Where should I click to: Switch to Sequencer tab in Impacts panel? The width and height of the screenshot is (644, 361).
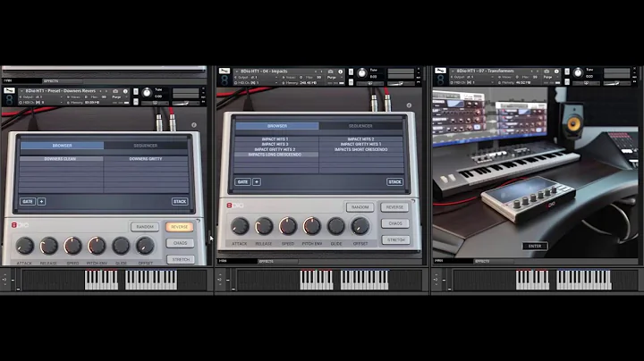click(x=360, y=126)
